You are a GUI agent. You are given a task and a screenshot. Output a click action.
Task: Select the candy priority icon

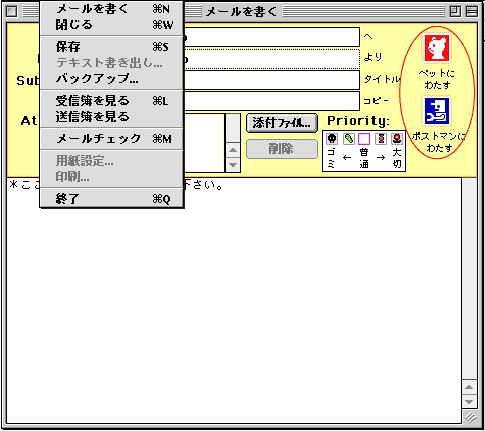[x=381, y=139]
